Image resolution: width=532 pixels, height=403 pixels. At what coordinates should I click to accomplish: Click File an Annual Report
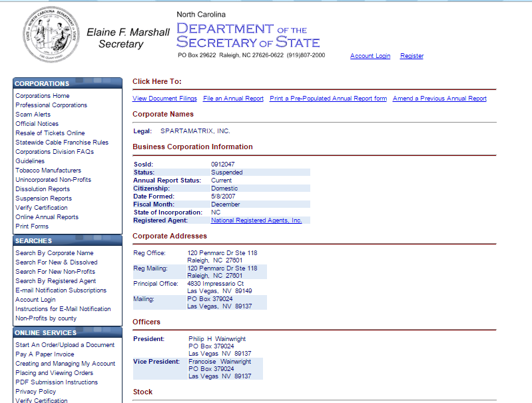point(233,99)
